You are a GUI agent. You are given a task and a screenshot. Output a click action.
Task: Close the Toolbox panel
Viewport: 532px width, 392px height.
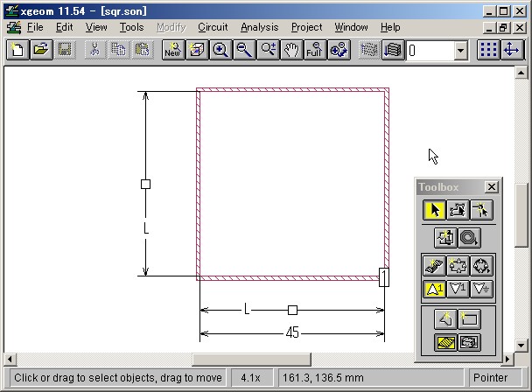(492, 187)
